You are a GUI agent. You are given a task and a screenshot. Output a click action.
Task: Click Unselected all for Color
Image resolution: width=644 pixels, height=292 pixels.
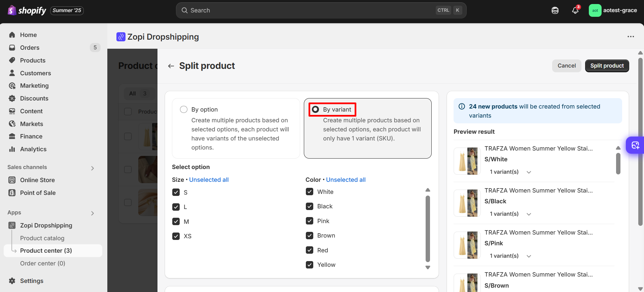click(x=346, y=180)
